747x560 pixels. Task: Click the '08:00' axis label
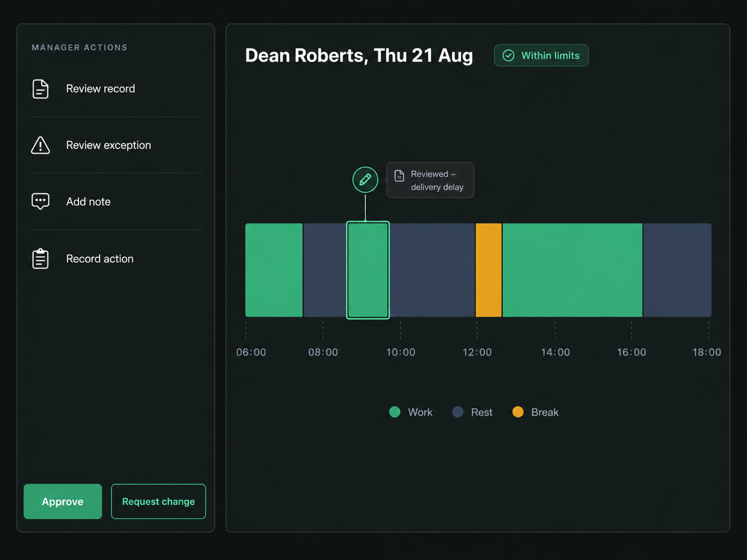323,352
